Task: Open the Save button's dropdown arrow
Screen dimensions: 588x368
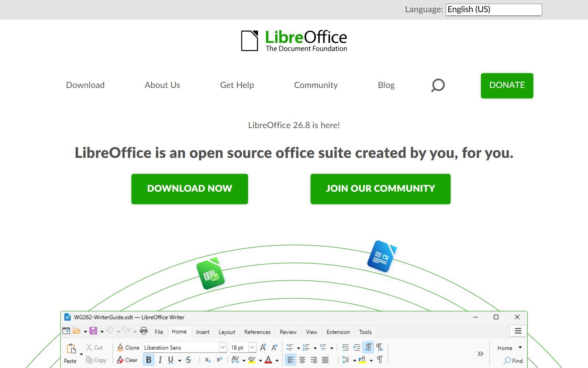Action: [x=102, y=331]
